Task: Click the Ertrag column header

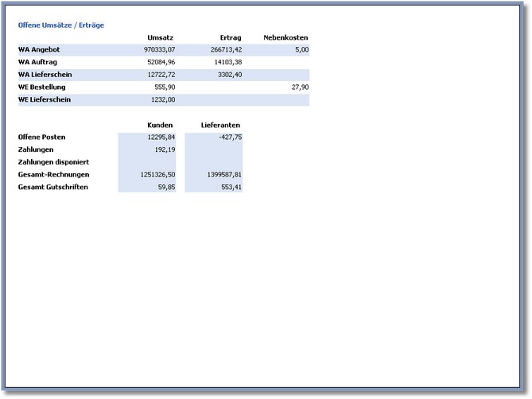Action: coord(231,37)
